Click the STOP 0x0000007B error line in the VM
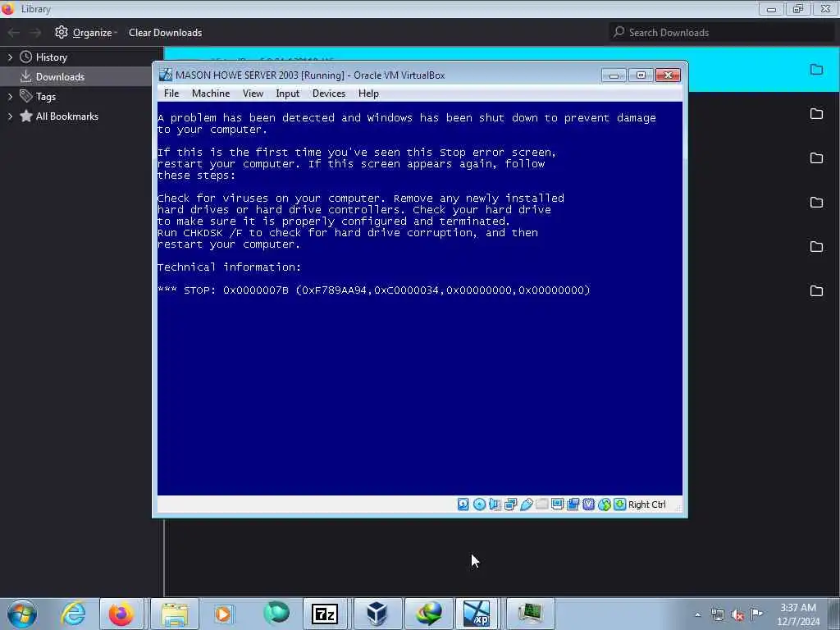 click(373, 290)
